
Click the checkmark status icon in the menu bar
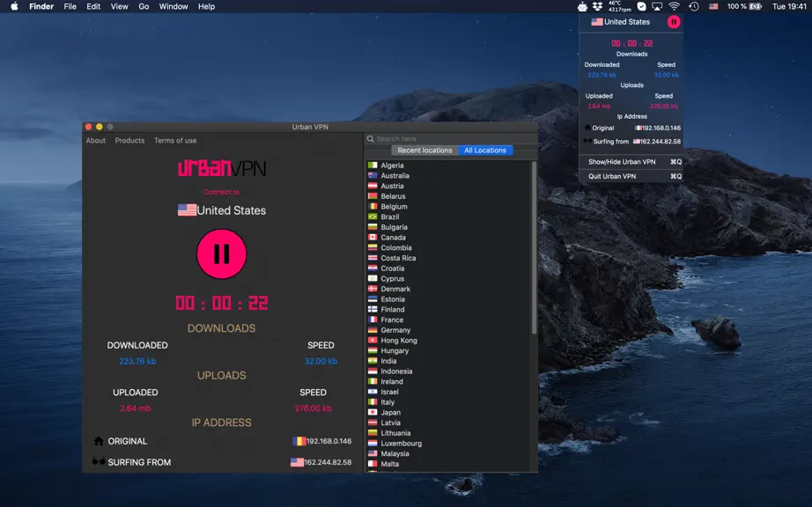click(641, 7)
